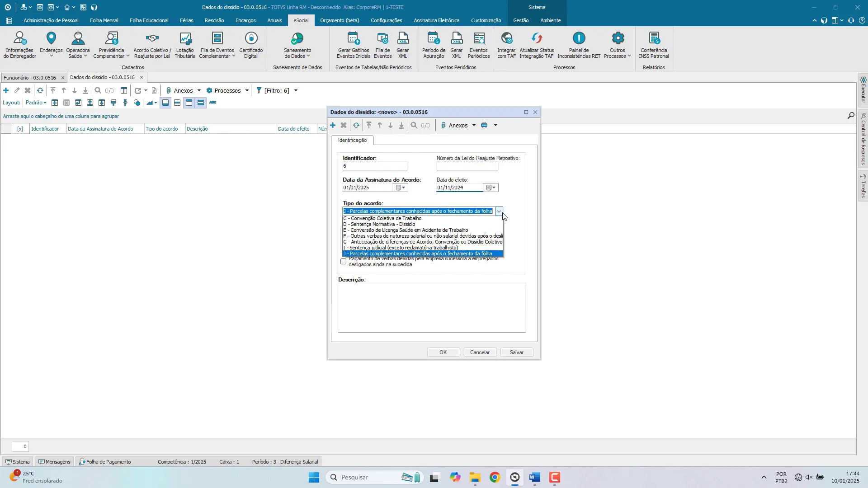
Task: Open Data do efeito calendar dropdown
Action: click(491, 188)
